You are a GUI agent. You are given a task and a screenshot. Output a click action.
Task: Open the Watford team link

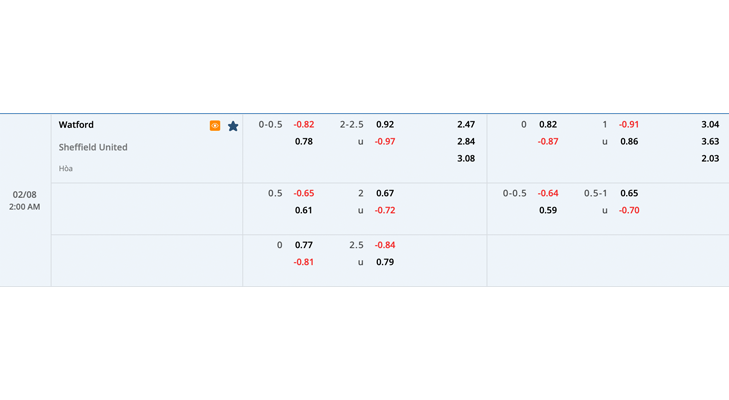pyautogui.click(x=76, y=125)
